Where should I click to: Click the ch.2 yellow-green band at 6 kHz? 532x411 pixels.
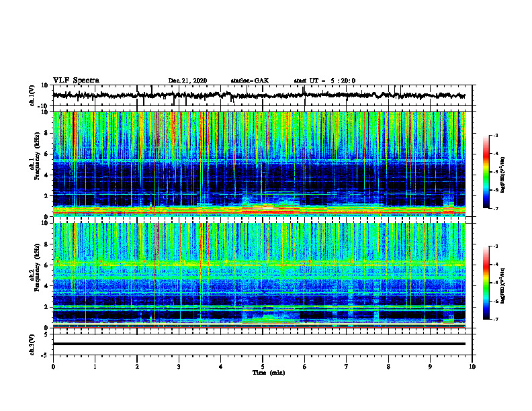pos(259,263)
